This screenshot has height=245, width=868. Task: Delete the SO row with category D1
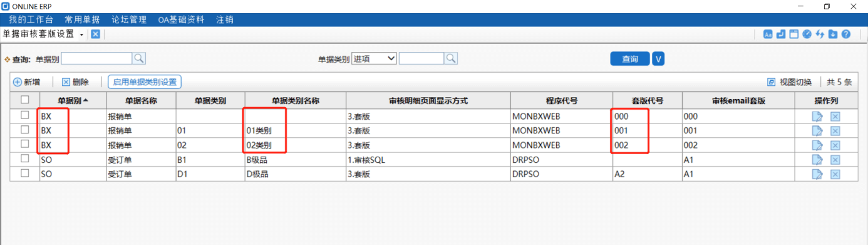click(x=835, y=174)
